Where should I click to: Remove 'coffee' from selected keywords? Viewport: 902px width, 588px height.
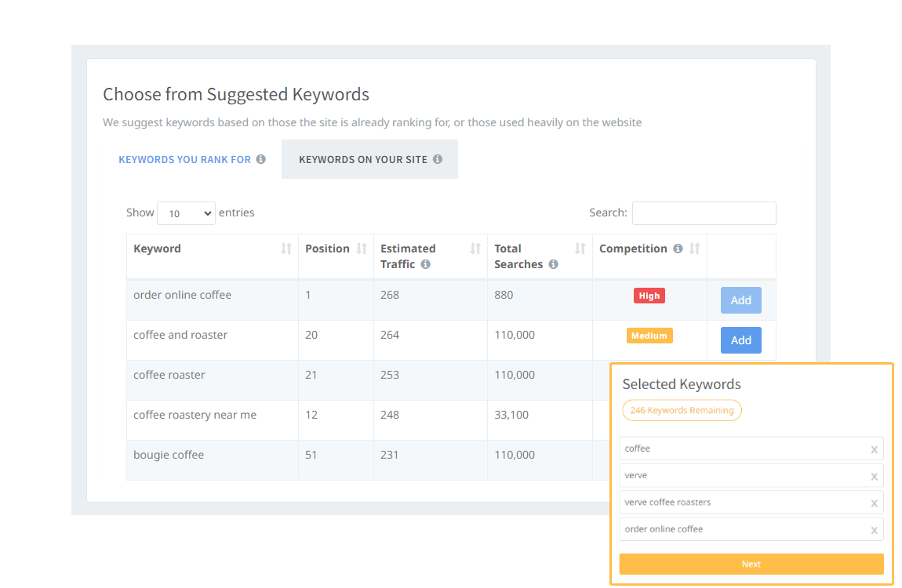pos(874,450)
